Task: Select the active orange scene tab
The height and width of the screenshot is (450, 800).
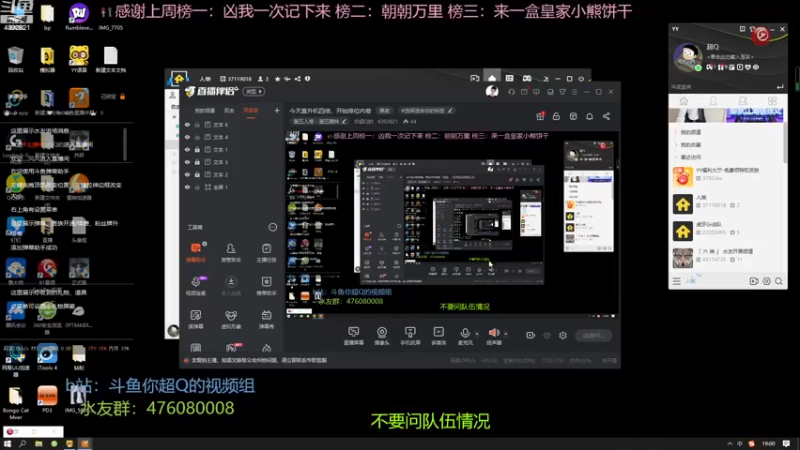Action: pyautogui.click(x=251, y=111)
